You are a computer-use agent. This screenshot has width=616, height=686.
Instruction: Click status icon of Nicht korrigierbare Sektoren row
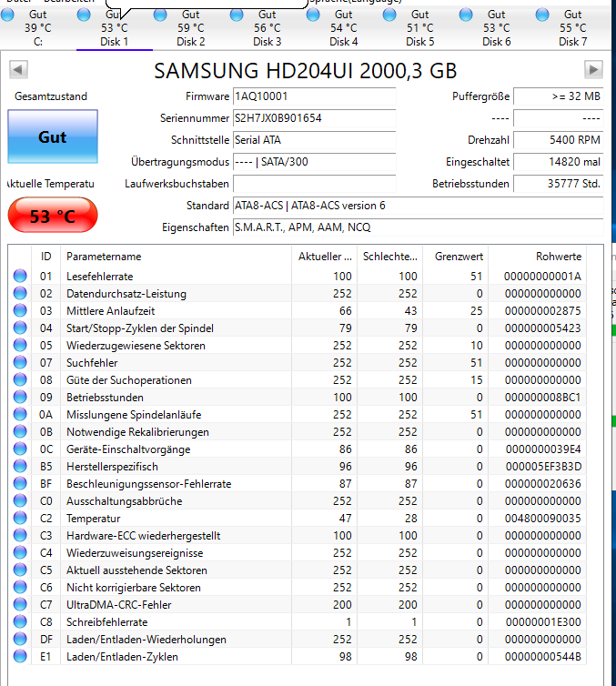pos(20,587)
